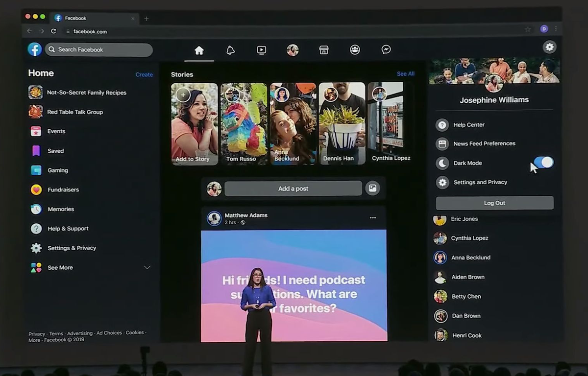
Task: Open the Groups tab icon
Action: coord(355,50)
